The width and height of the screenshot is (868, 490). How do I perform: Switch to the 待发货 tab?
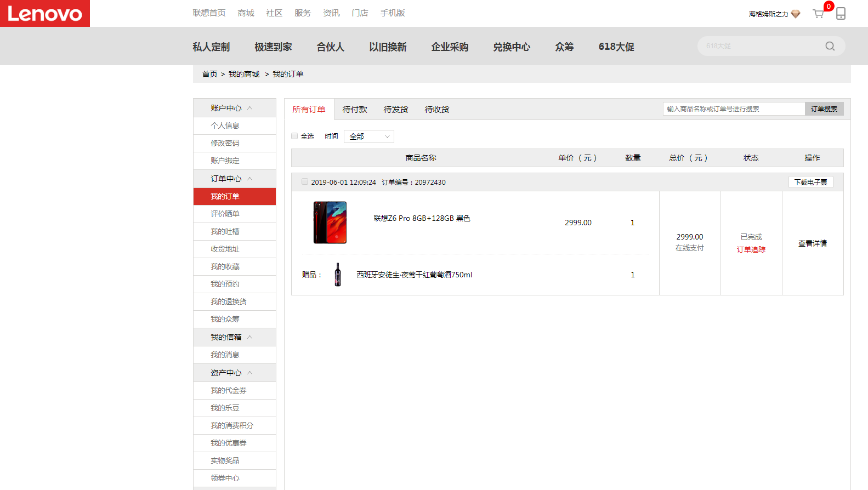point(396,109)
